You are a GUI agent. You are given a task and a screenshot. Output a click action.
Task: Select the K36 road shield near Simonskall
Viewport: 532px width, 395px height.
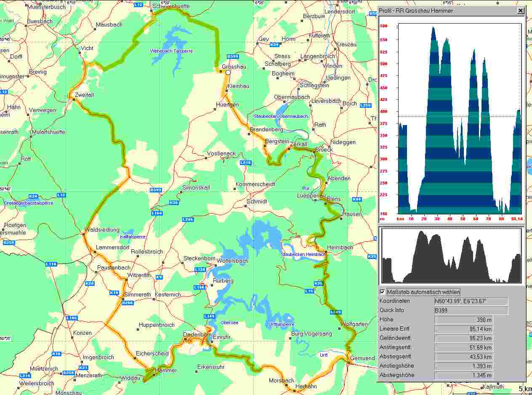(173, 203)
